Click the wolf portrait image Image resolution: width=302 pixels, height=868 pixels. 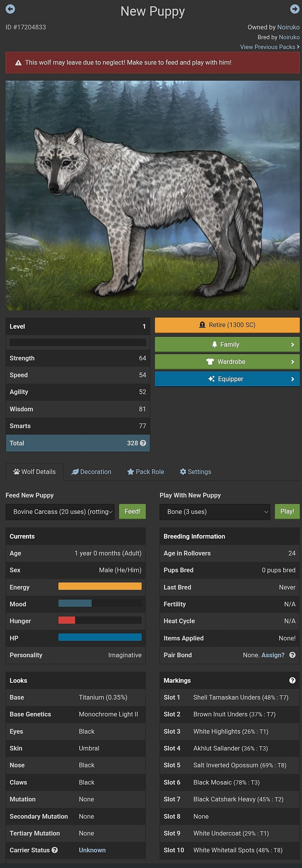(x=153, y=195)
